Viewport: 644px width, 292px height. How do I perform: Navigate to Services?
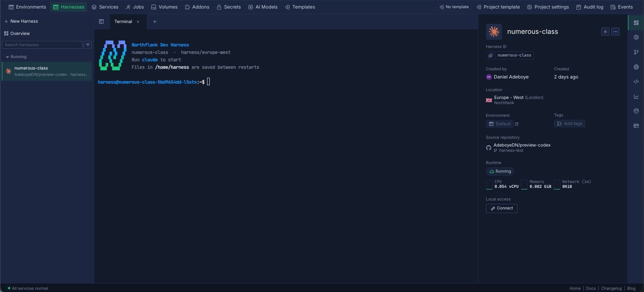click(105, 7)
